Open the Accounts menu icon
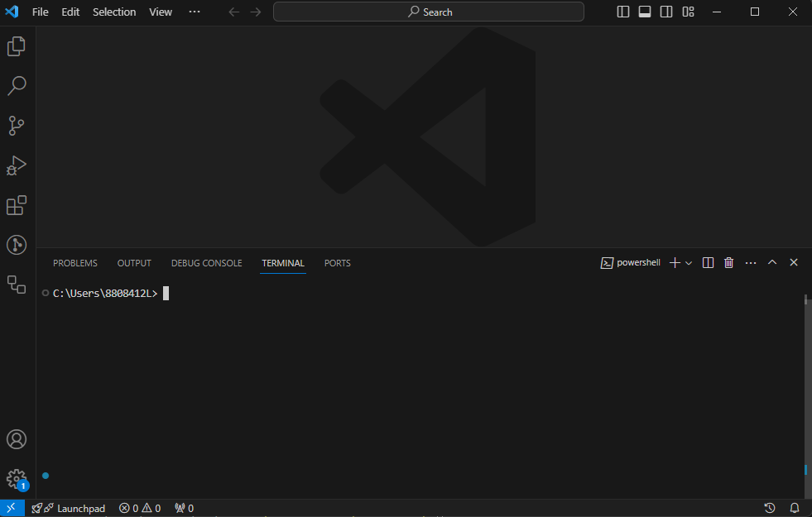This screenshot has width=812, height=517. [17, 439]
